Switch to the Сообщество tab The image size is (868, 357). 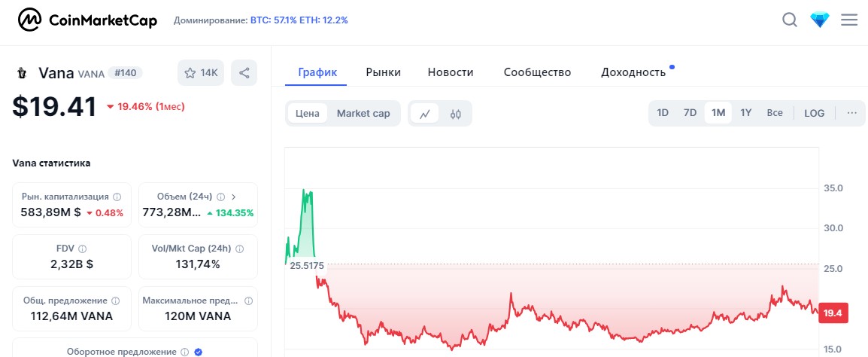[x=537, y=72]
